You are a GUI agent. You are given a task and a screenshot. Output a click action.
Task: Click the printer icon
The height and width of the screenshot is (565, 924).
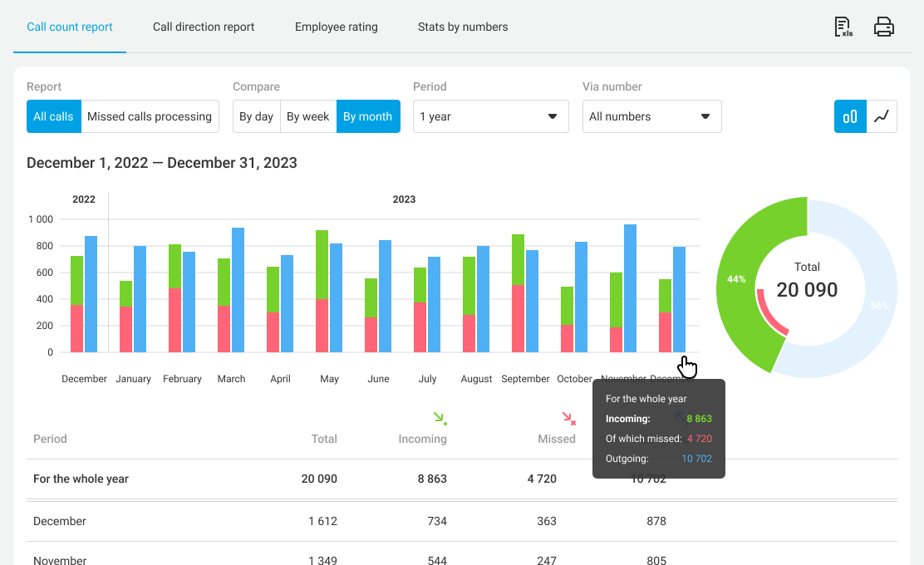pos(883,27)
